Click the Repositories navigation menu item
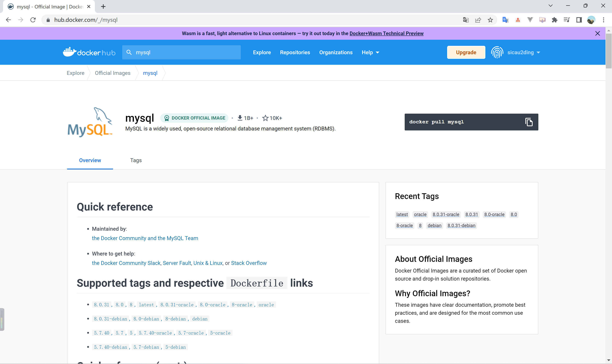 295,53
